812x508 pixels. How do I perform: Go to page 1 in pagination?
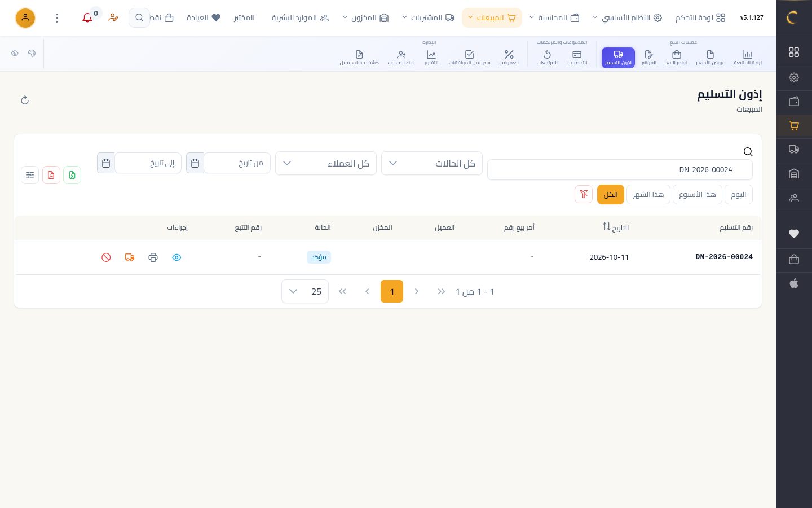(x=392, y=291)
